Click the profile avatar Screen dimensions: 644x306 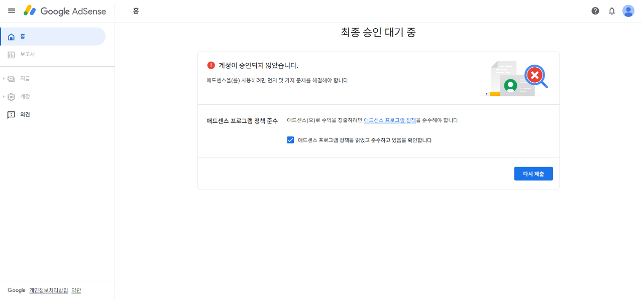coord(628,11)
